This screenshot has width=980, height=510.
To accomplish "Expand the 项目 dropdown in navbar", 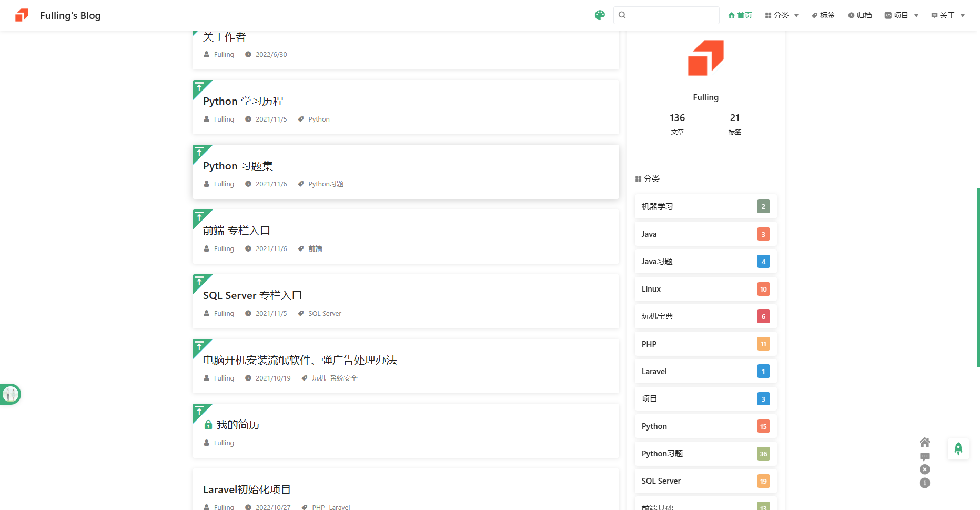I will coord(902,15).
